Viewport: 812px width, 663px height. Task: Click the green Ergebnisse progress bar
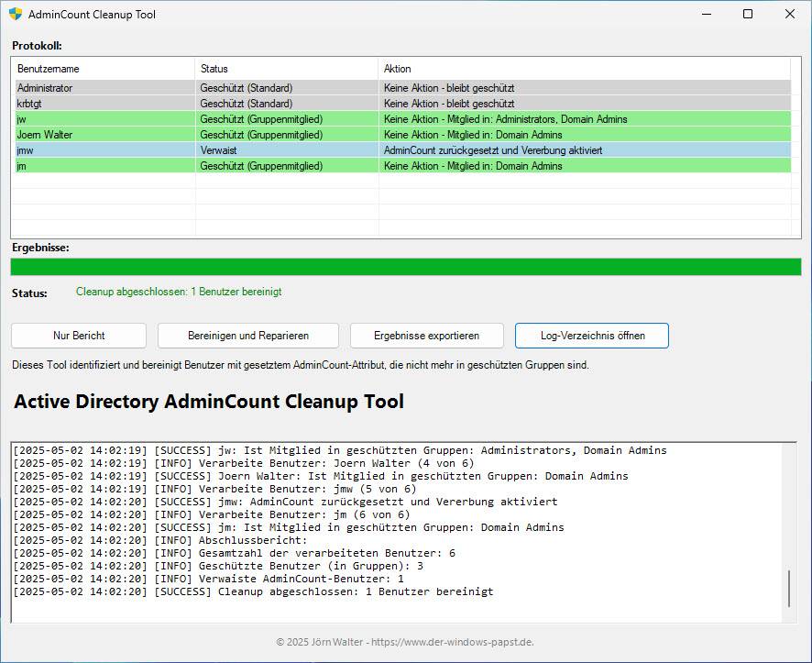tap(405, 267)
